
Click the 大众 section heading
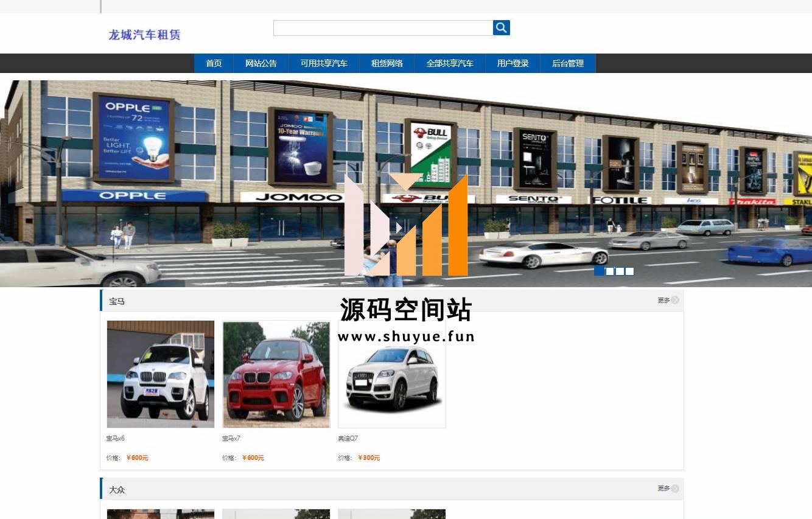click(117, 490)
